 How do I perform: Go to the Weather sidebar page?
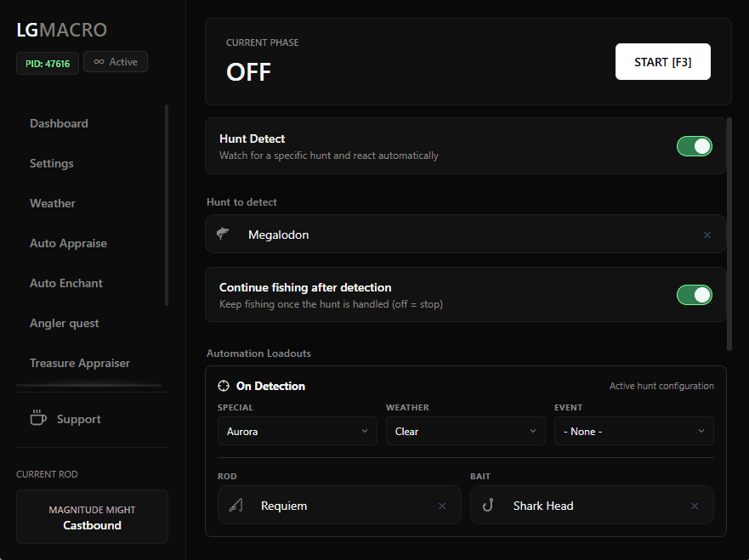(x=53, y=203)
